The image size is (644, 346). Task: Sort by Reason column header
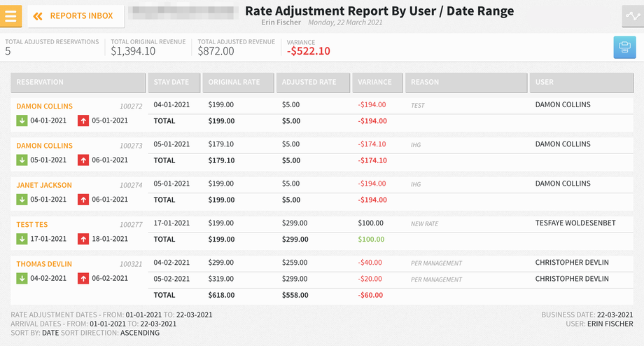tap(466, 82)
